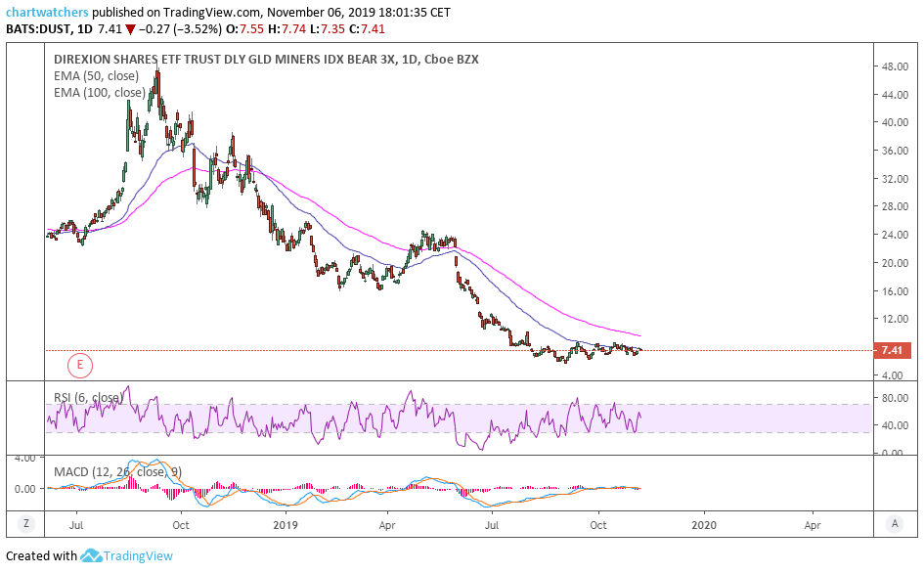Click the TradingView cloud logo icon

click(x=91, y=556)
